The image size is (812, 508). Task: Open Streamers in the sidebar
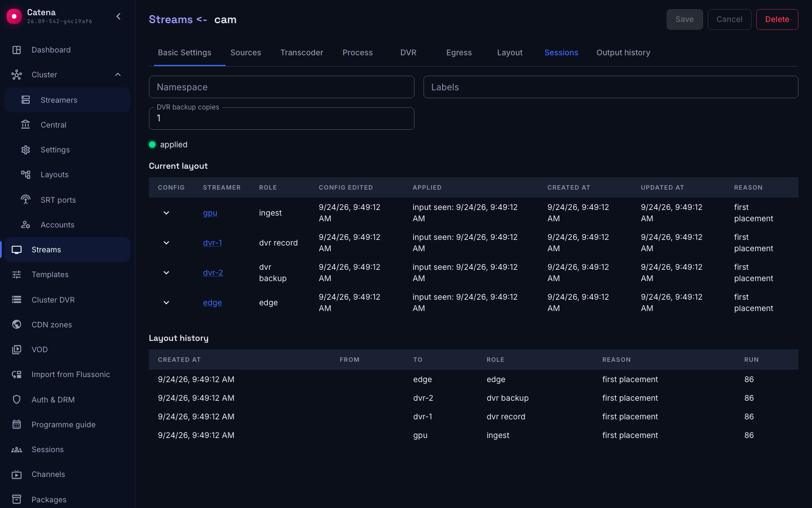tap(67, 100)
